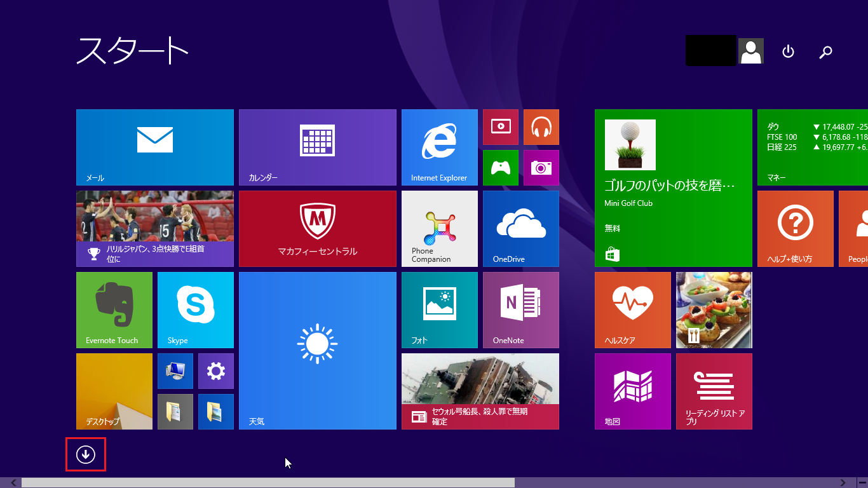Screen dimensions: 868x488
Task: Open the Pictures folder small tile
Action: tap(216, 412)
